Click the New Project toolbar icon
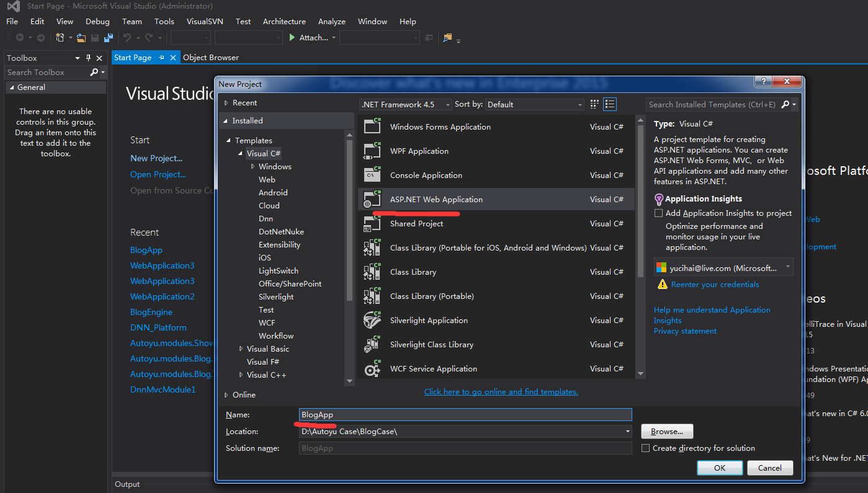Image resolution: width=868 pixels, height=493 pixels. point(60,38)
